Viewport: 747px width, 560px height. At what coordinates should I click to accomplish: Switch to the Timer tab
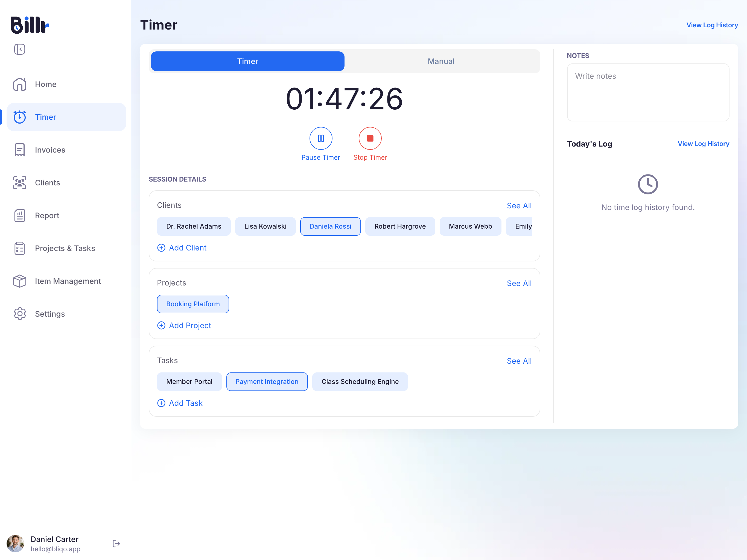[x=247, y=61]
